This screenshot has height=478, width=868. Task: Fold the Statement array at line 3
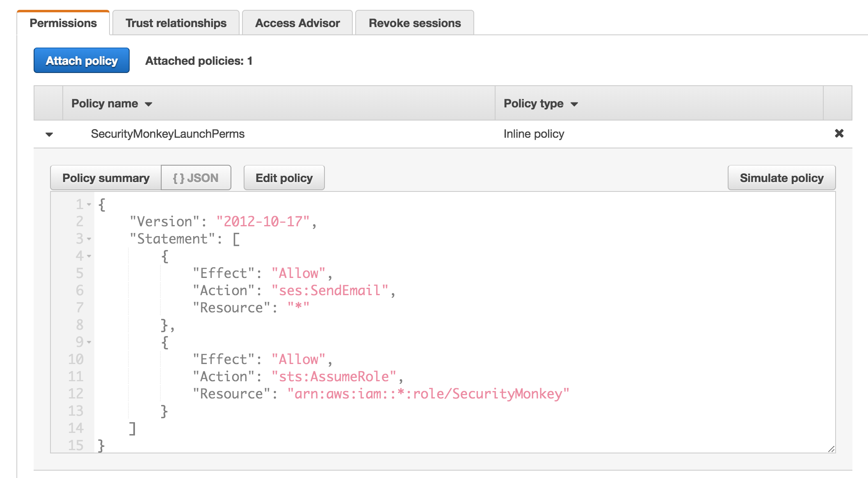89,239
